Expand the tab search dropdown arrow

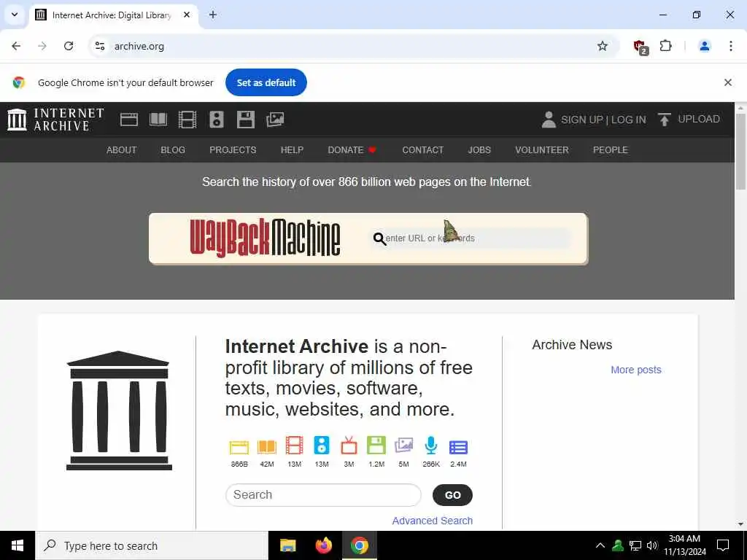click(15, 15)
